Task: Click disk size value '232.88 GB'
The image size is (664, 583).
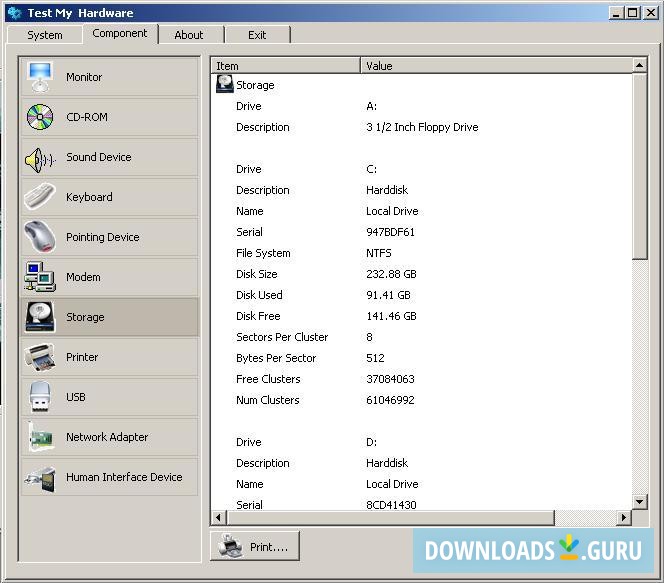Action: (391, 274)
